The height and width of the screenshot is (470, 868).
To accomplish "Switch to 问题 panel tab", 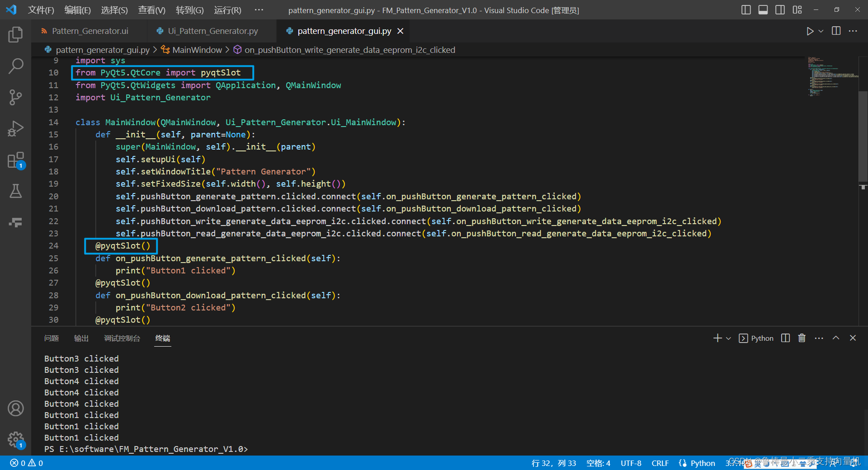I will [52, 338].
